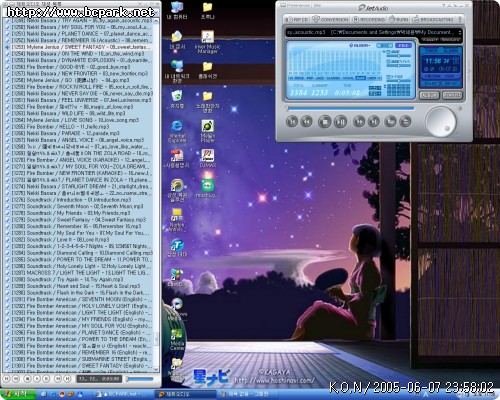The image size is (500, 400).
Task: Open 내 문서 (My Documents) desktop icon
Action: 177,41
